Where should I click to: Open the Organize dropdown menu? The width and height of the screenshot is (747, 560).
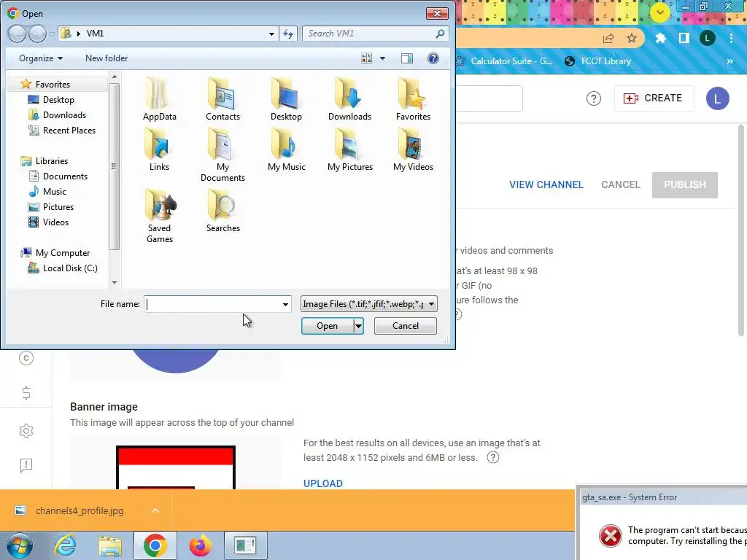pos(41,58)
